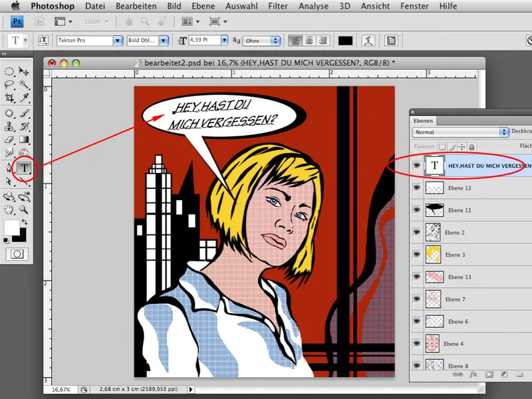Image resolution: width=532 pixels, height=399 pixels.
Task: Select the Elliptical Marquee tool
Action: coord(9,71)
